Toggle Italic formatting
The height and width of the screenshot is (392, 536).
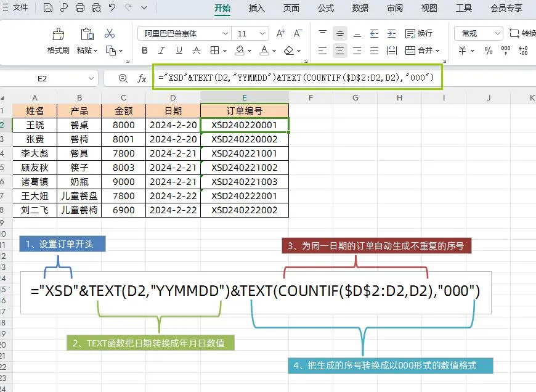162,51
